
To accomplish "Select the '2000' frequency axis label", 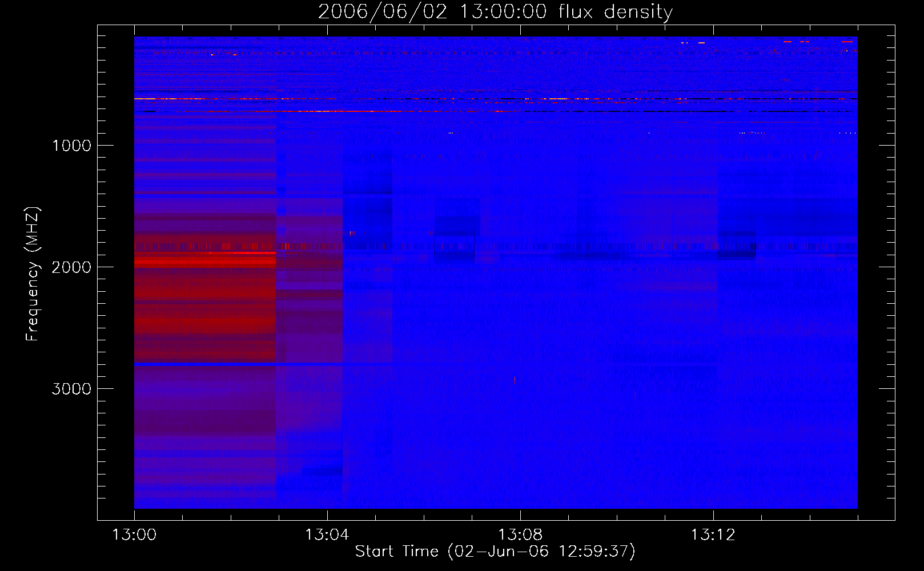I will [x=71, y=267].
